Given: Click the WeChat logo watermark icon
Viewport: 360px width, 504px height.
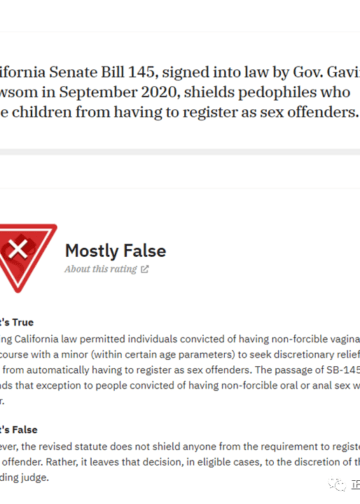Looking at the screenshot, I should pyautogui.click(x=337, y=484).
